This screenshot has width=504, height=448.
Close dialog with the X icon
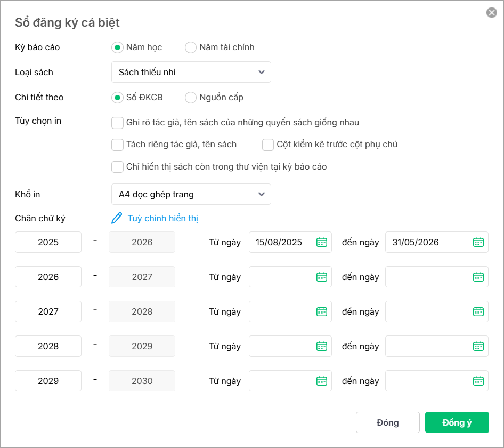(492, 13)
